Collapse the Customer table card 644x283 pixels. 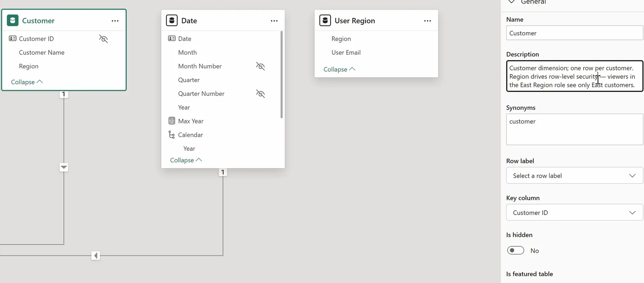coord(27,82)
